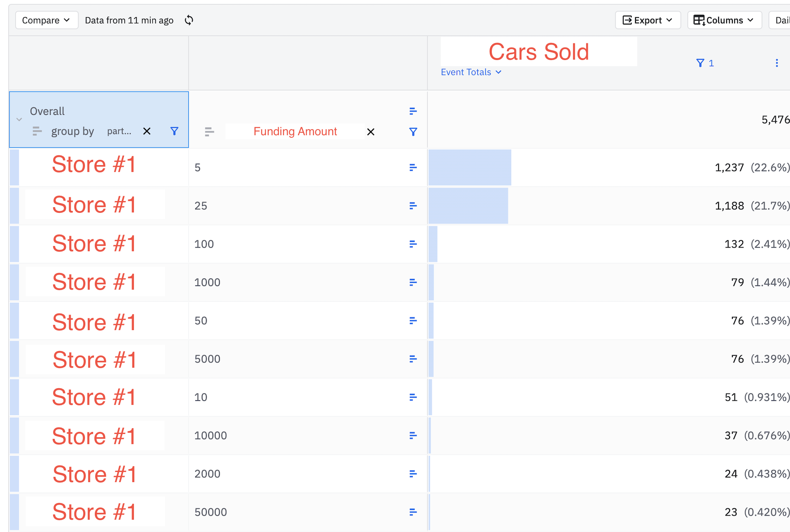Remove the Funding Amount grouping
This screenshot has width=790, height=532.
point(370,132)
